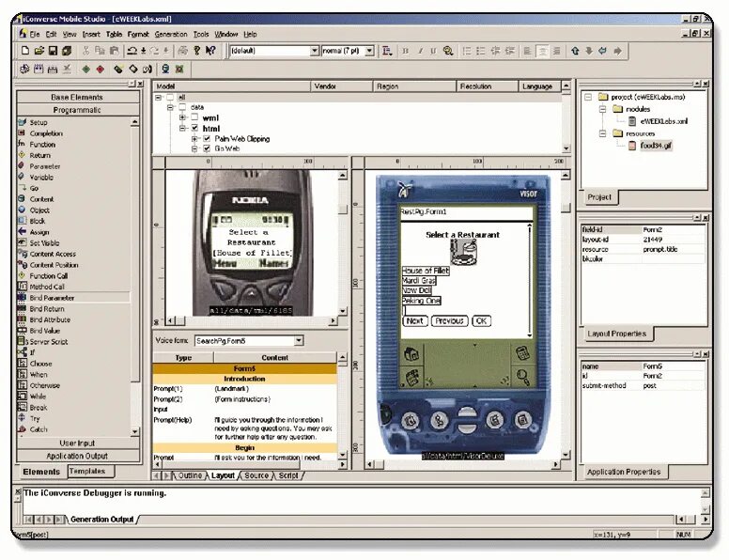Click Previous button on Visor screen
The height and width of the screenshot is (560, 729).
450,321
